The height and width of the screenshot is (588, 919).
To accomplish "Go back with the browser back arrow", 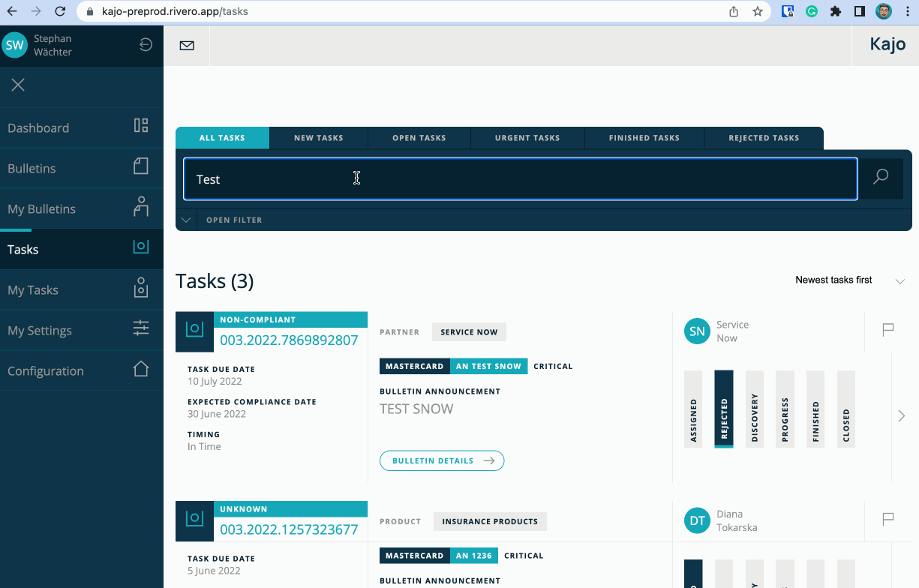I will pyautogui.click(x=11, y=11).
